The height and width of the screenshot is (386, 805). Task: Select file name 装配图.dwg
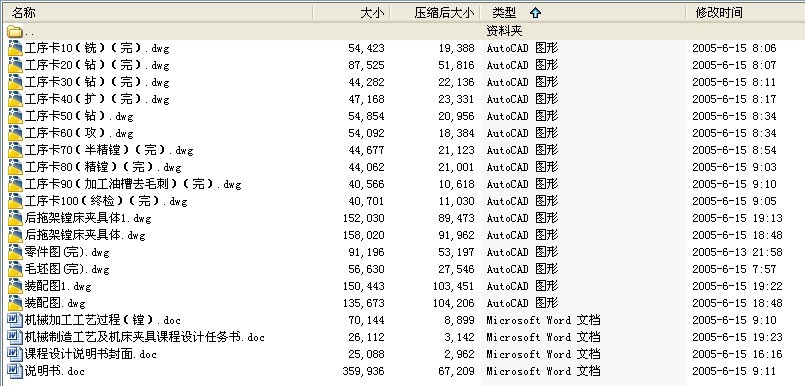[55, 302]
